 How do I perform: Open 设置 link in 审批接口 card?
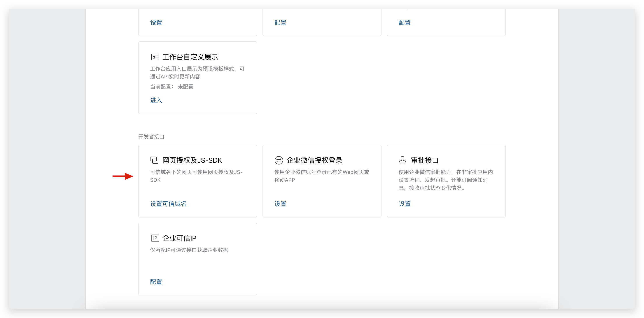pos(404,204)
